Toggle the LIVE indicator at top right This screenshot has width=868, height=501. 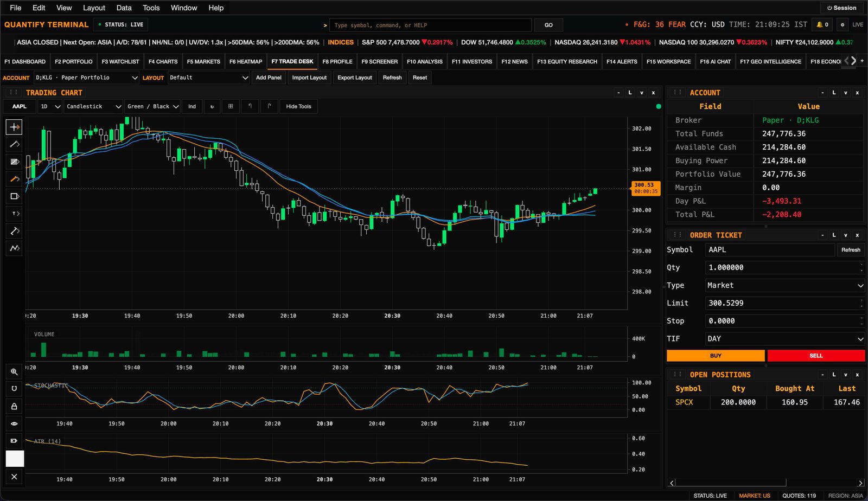858,24
